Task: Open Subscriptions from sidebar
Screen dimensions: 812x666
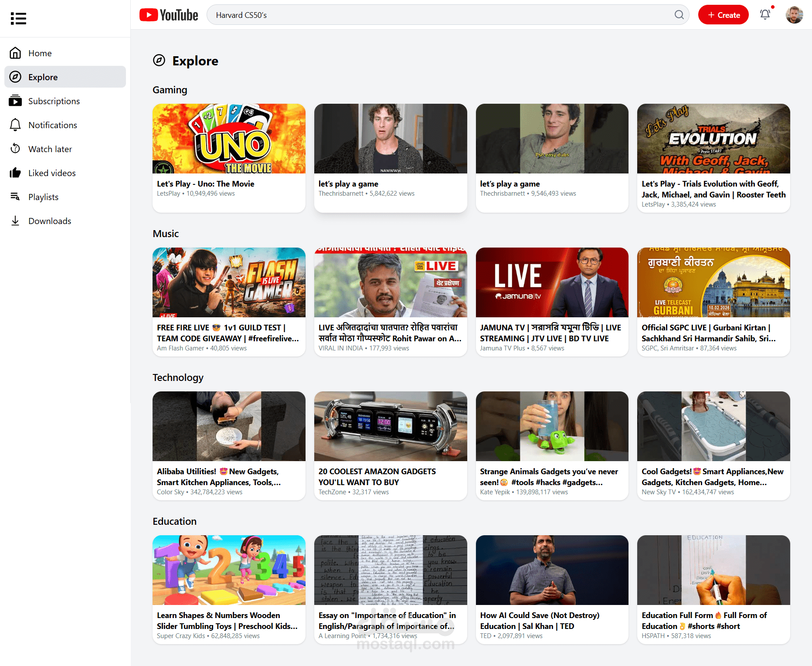Action: click(x=65, y=101)
